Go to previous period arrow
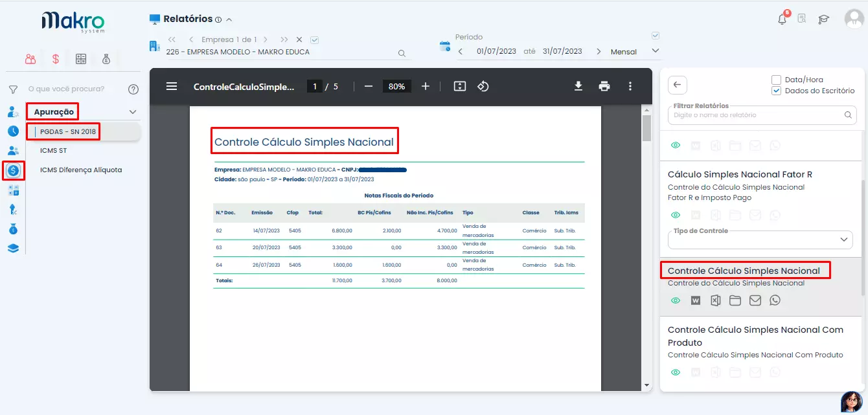This screenshot has height=415, width=868. pos(461,52)
